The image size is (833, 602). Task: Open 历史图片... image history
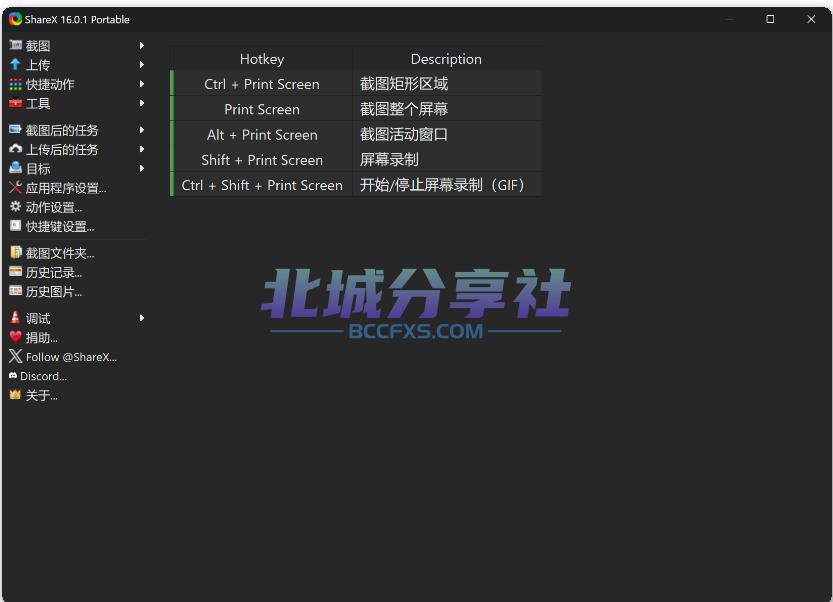point(78,291)
